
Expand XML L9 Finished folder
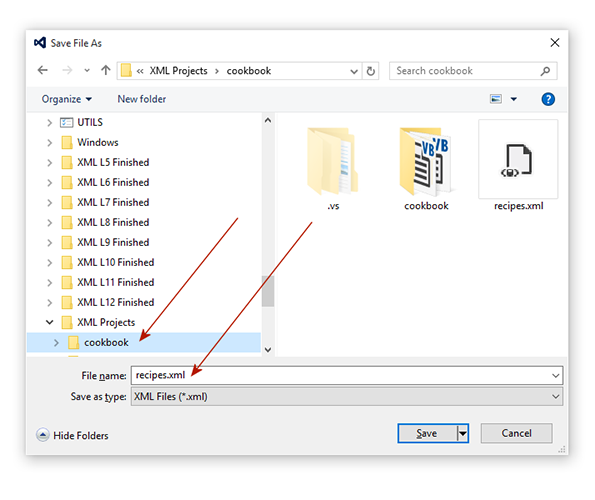(50, 243)
